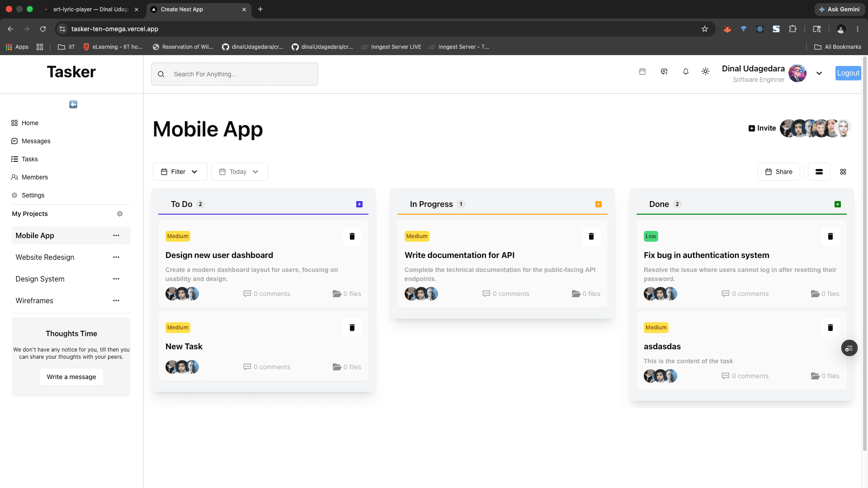Image resolution: width=868 pixels, height=488 pixels.
Task: Click the Search For Anything field
Action: tap(235, 74)
